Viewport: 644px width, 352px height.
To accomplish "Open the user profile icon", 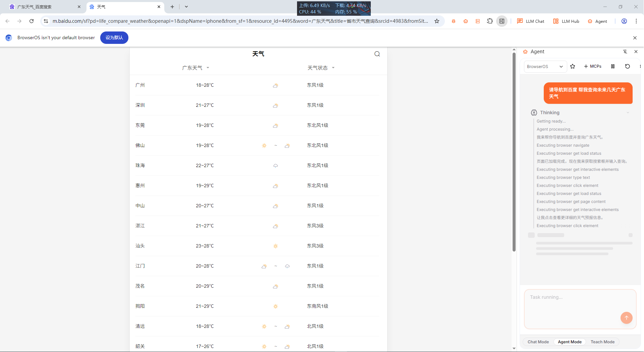I will coord(624,21).
